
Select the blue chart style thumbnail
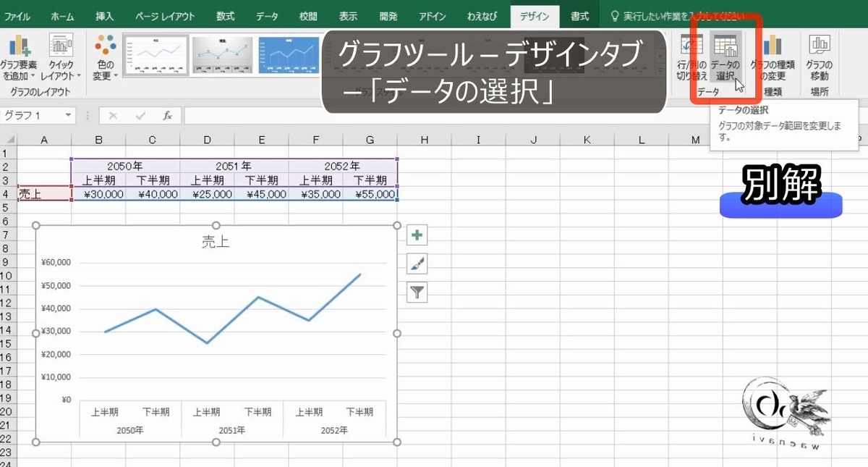tap(289, 56)
